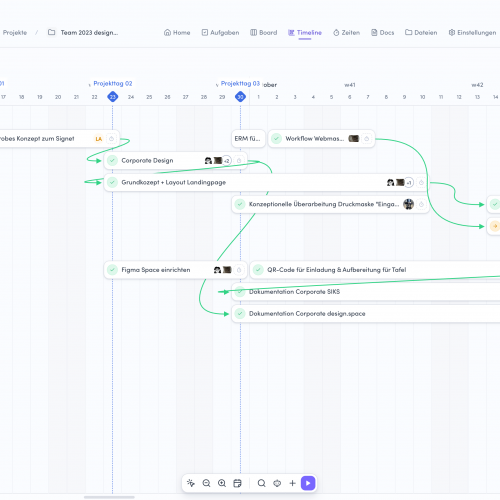This screenshot has height=500, width=500.
Task: Select the magic pointer tool icon
Action: (191, 483)
